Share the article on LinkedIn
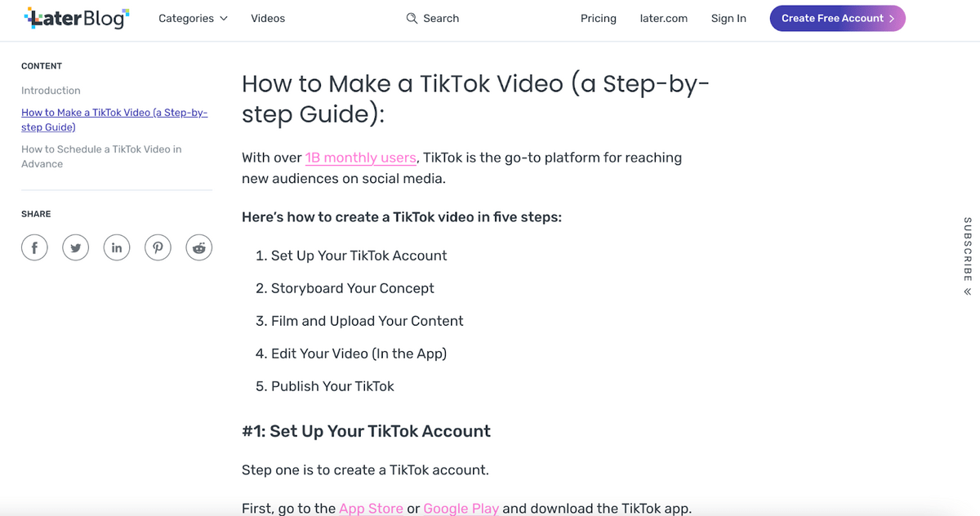The width and height of the screenshot is (980, 516). [x=117, y=247]
